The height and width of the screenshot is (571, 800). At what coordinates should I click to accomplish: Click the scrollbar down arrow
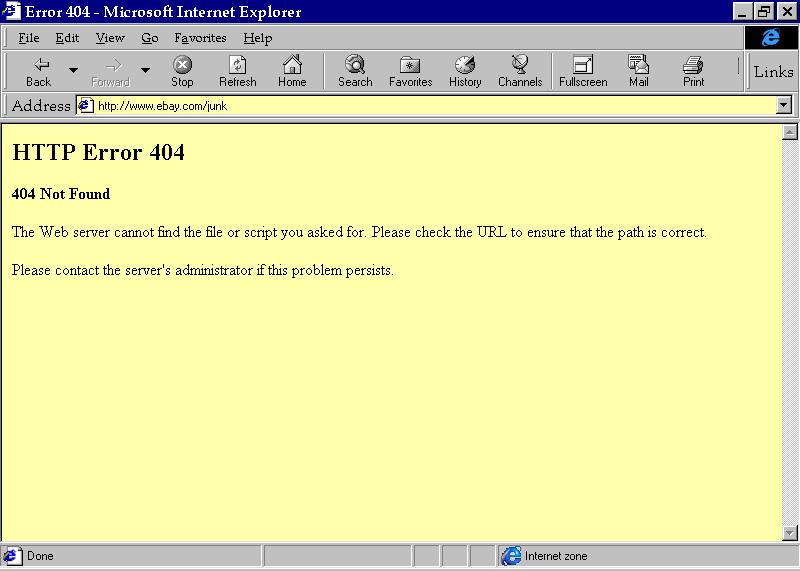pyautogui.click(x=789, y=533)
